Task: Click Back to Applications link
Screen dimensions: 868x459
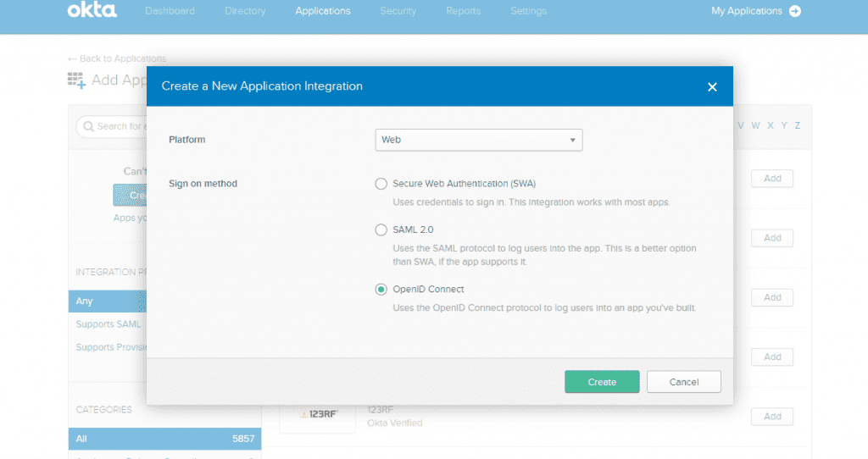Action: [117, 58]
